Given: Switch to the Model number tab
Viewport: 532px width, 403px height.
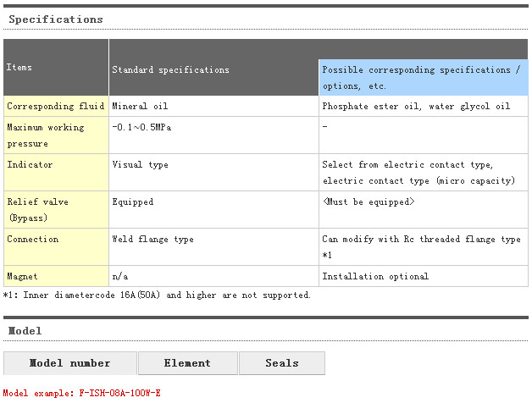Looking at the screenshot, I should pos(70,363).
